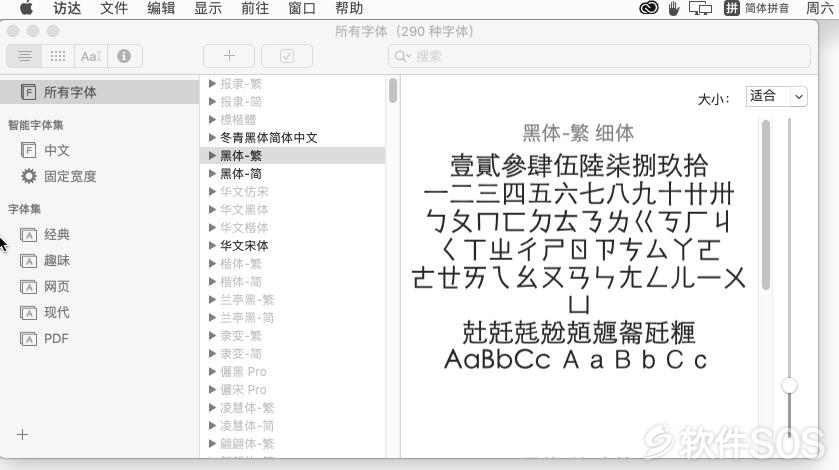The height and width of the screenshot is (470, 839).
Task: Select the 凌慧体-简 font row
Action: point(293,426)
